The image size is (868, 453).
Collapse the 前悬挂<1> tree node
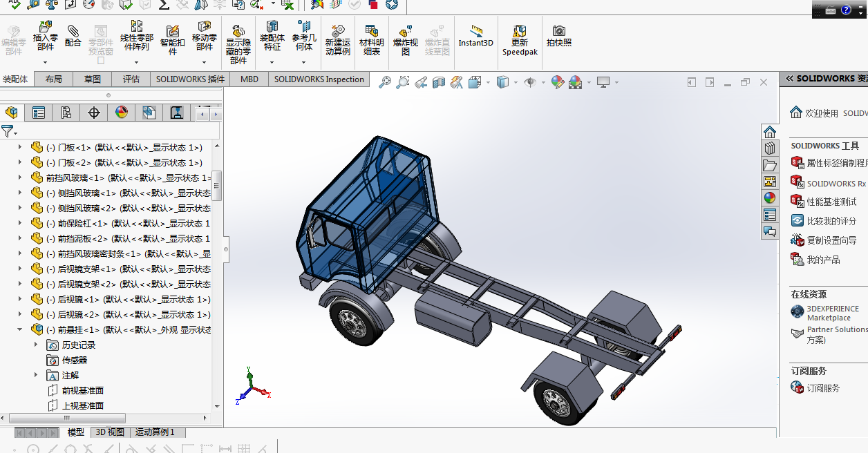pos(19,329)
